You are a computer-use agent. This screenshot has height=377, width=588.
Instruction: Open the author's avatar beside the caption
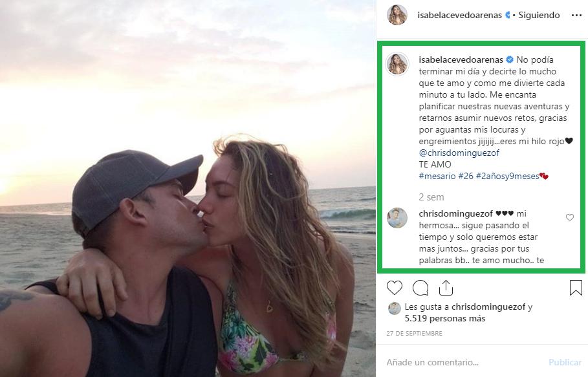pos(397,64)
